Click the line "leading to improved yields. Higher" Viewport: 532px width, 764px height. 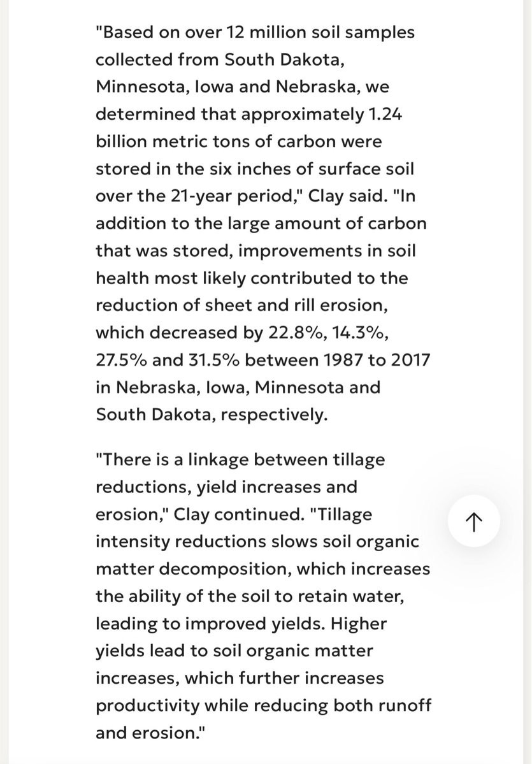[x=241, y=623]
